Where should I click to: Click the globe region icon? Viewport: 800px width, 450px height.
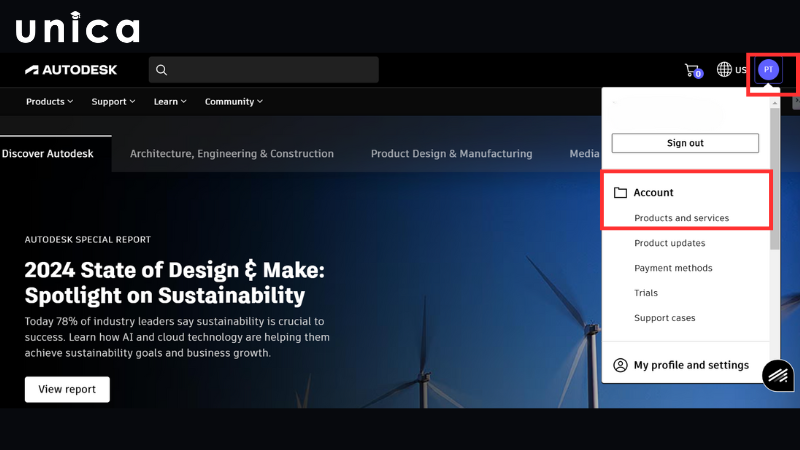click(724, 69)
